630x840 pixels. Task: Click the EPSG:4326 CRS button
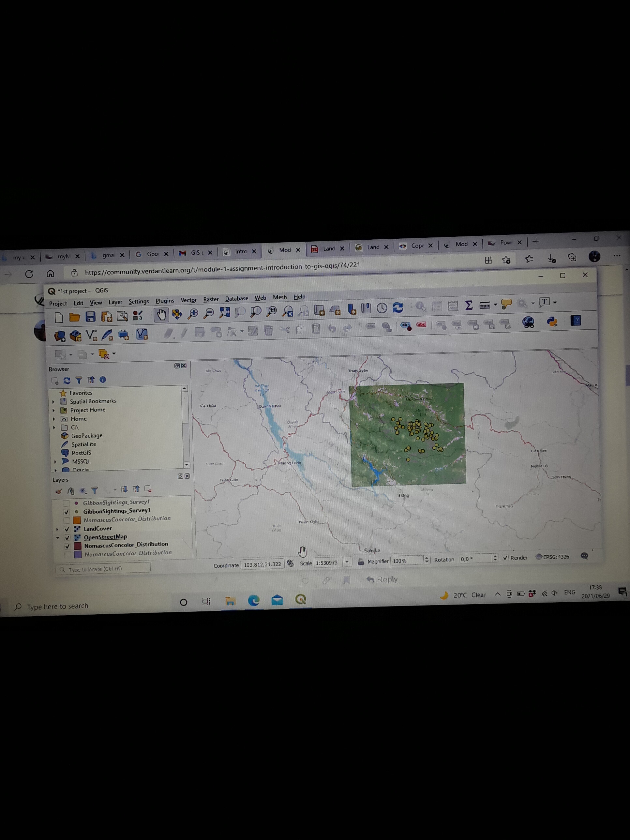[552, 557]
